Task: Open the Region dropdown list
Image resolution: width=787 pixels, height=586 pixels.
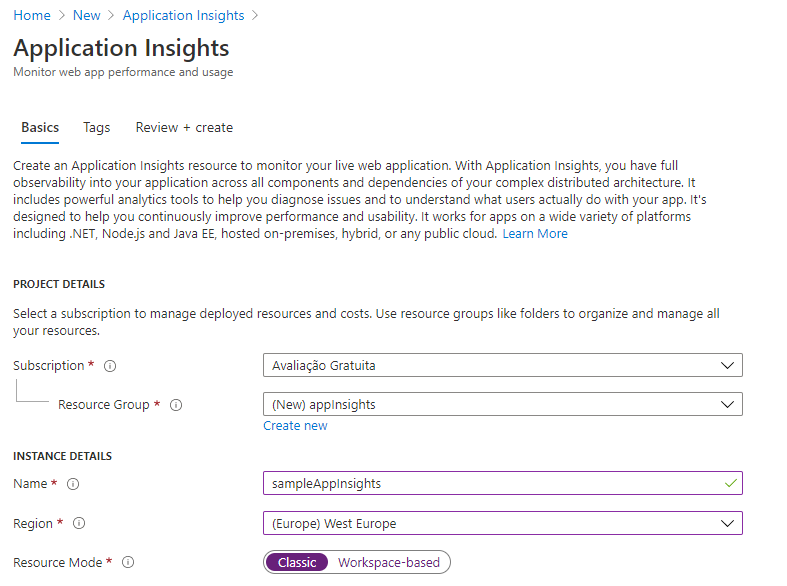Action: pos(502,523)
